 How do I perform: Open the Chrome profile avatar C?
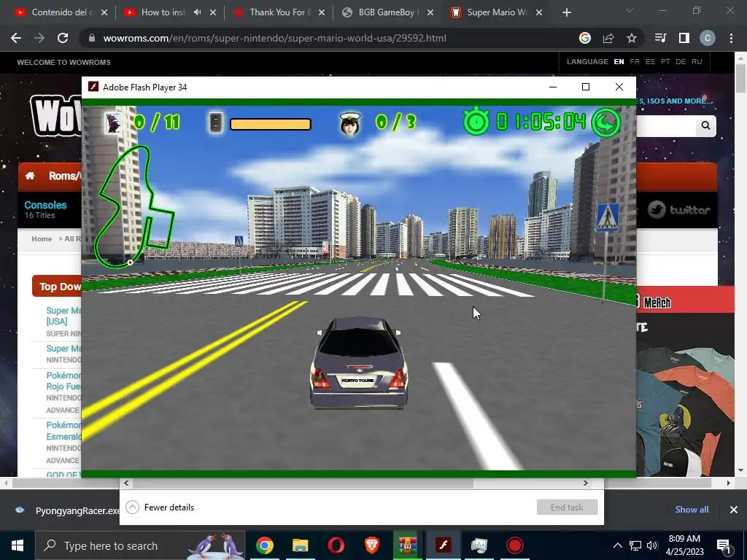click(x=708, y=38)
